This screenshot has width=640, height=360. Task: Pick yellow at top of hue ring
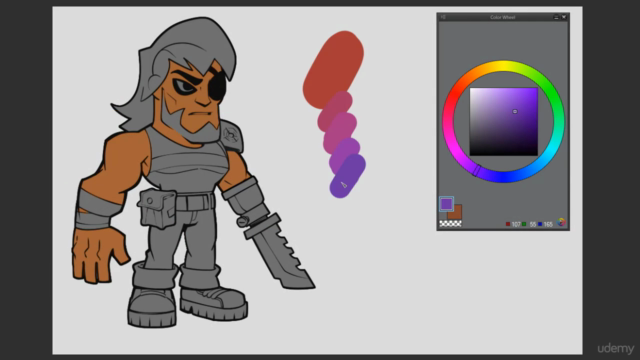[504, 66]
